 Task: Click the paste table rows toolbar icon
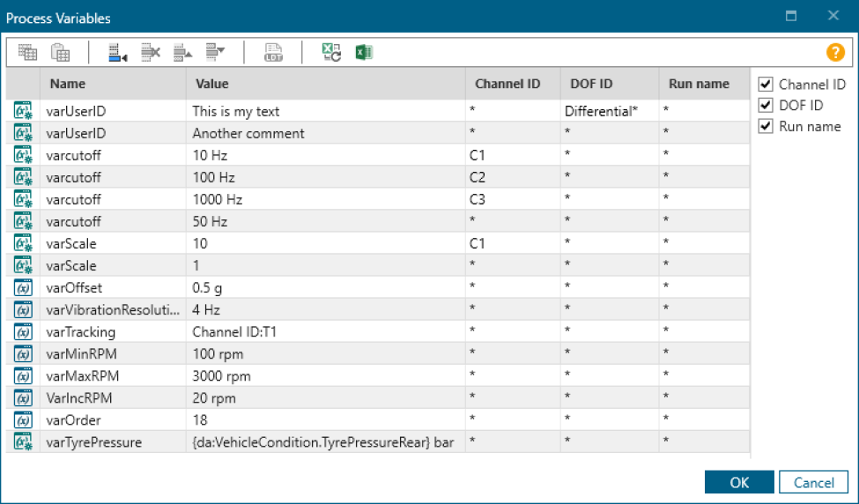pos(60,53)
